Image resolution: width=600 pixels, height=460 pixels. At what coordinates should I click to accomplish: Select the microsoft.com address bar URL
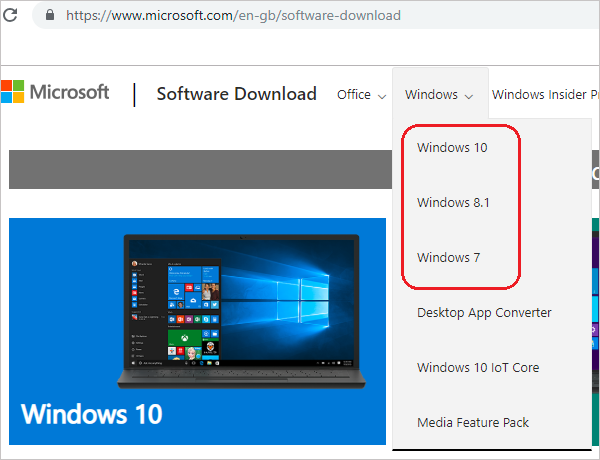click(x=233, y=15)
